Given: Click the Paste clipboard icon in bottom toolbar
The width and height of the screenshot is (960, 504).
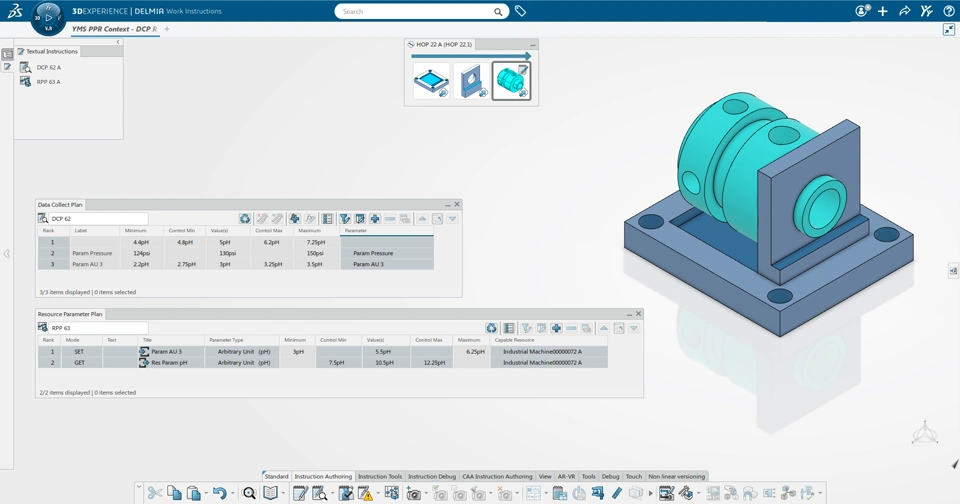Looking at the screenshot, I should coord(193,493).
